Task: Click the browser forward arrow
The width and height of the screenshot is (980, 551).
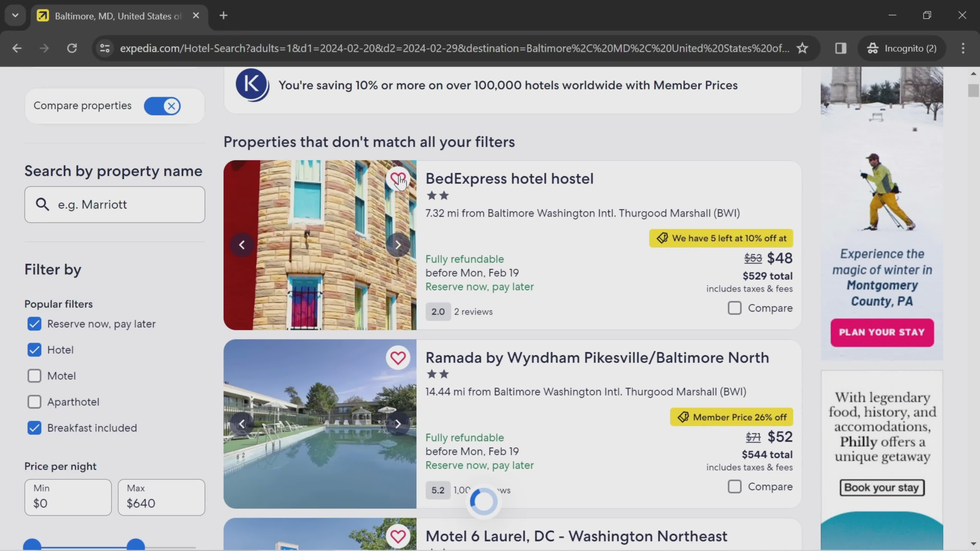Action: [x=44, y=48]
